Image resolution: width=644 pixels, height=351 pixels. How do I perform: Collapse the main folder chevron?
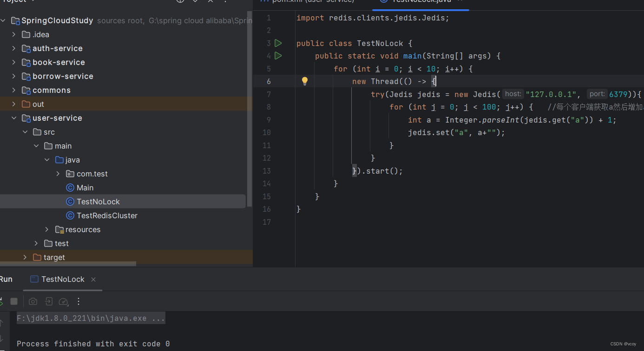[36, 146]
